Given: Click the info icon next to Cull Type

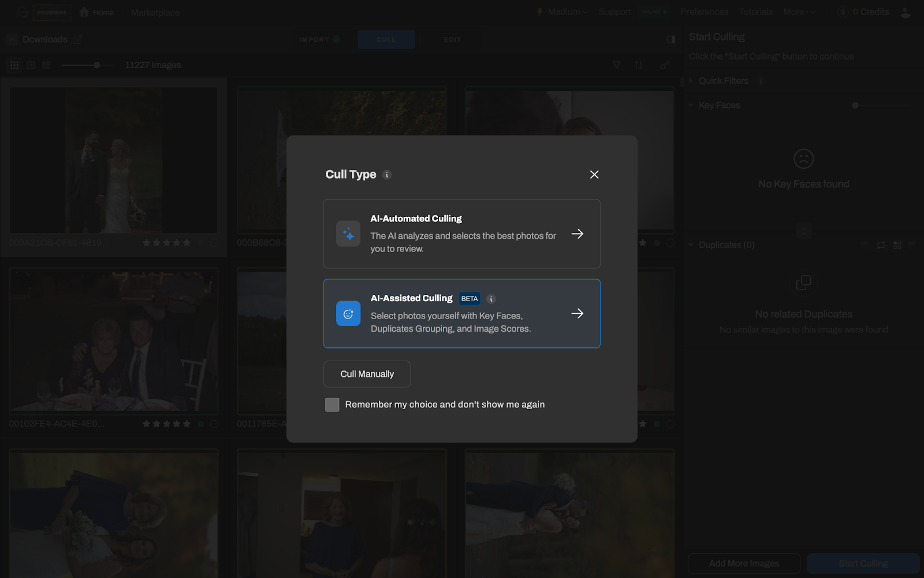Looking at the screenshot, I should [x=387, y=175].
